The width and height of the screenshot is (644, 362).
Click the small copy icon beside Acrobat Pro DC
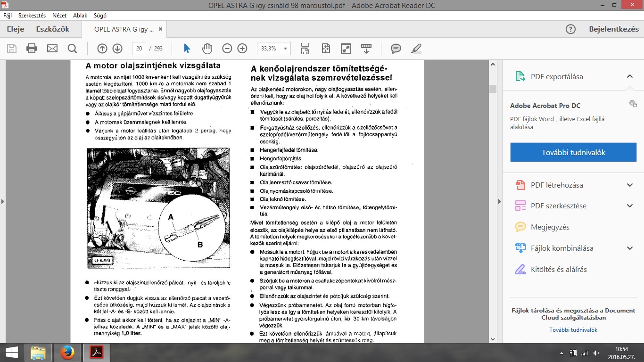(633, 104)
